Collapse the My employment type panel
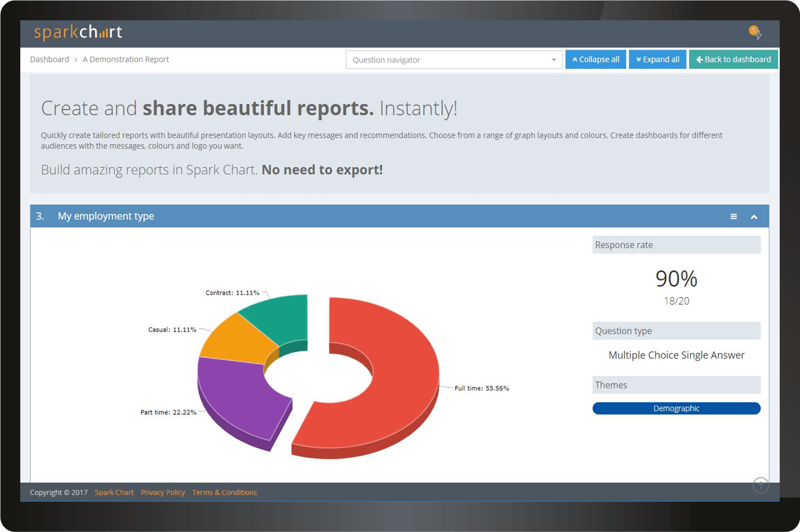Image resolution: width=800 pixels, height=532 pixels. tap(754, 216)
